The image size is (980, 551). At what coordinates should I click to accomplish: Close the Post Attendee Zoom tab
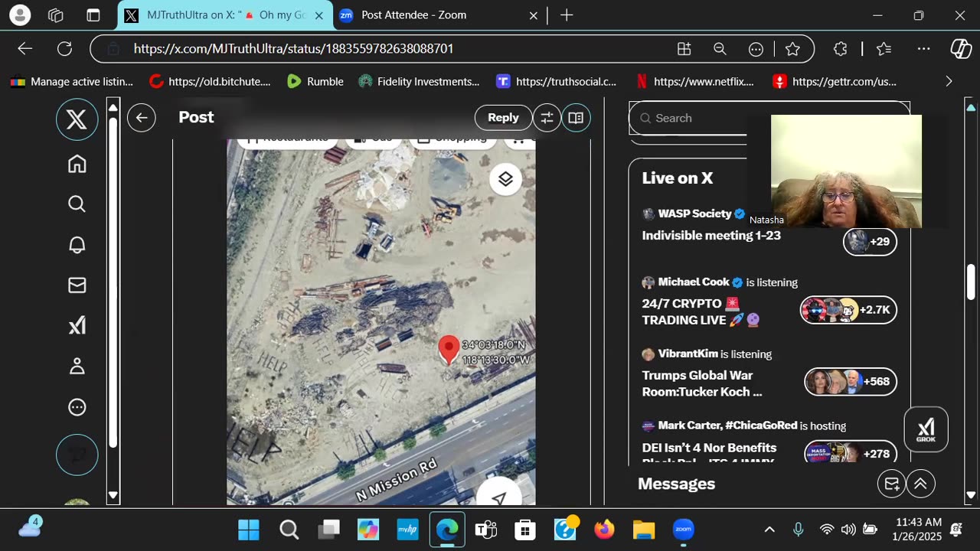tap(534, 15)
